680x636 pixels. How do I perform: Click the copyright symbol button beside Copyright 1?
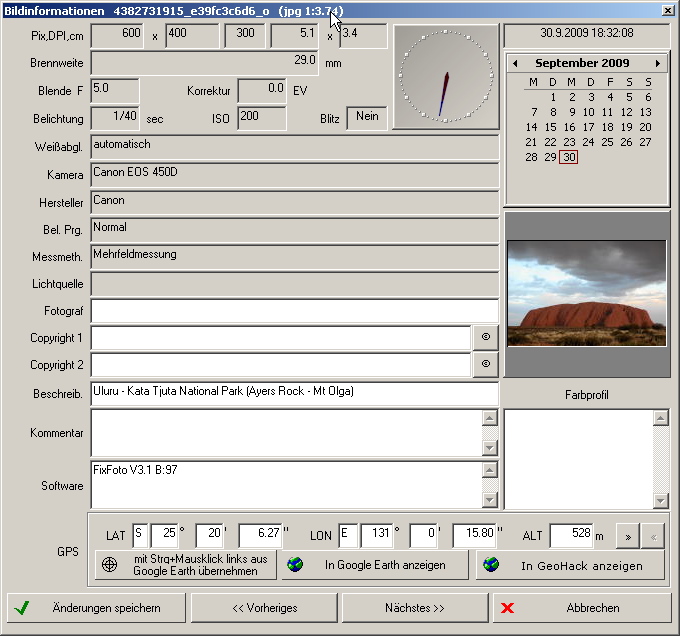click(486, 337)
